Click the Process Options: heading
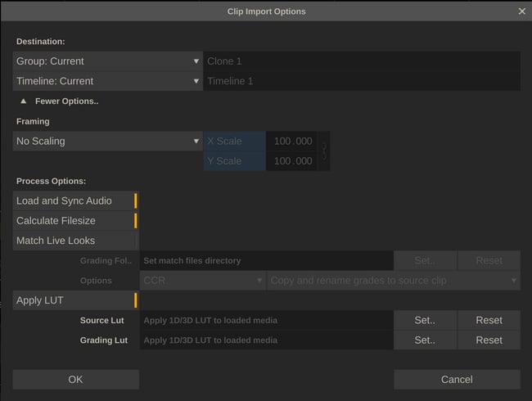This screenshot has width=532, height=401. point(52,181)
